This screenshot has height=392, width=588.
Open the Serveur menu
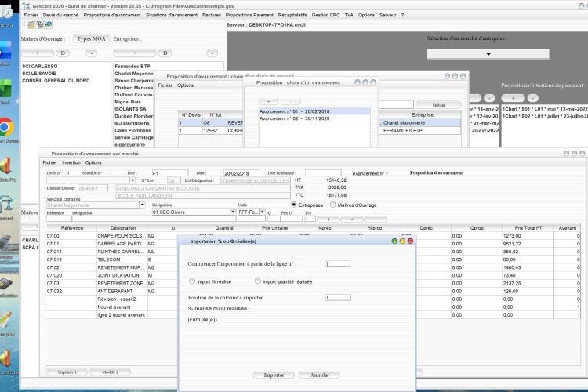pos(387,15)
